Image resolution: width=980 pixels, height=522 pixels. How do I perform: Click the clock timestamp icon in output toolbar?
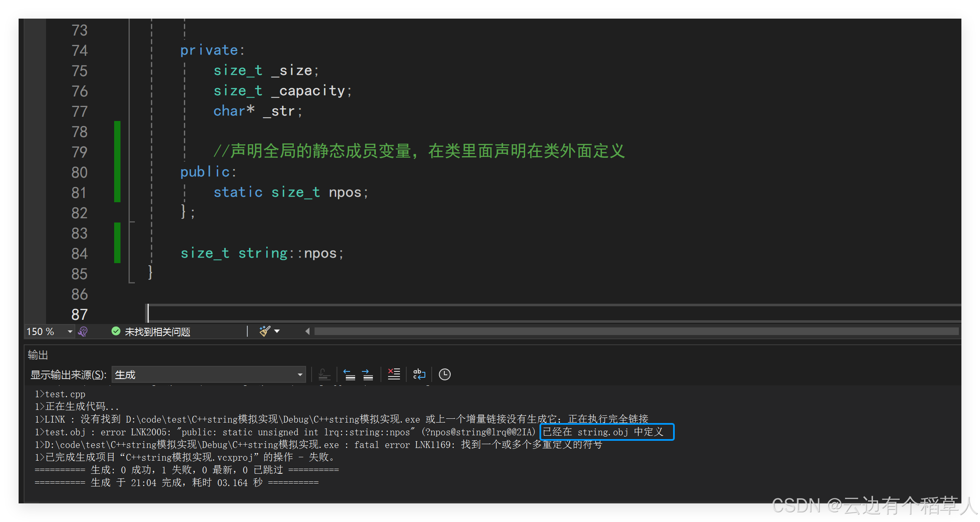coord(444,374)
